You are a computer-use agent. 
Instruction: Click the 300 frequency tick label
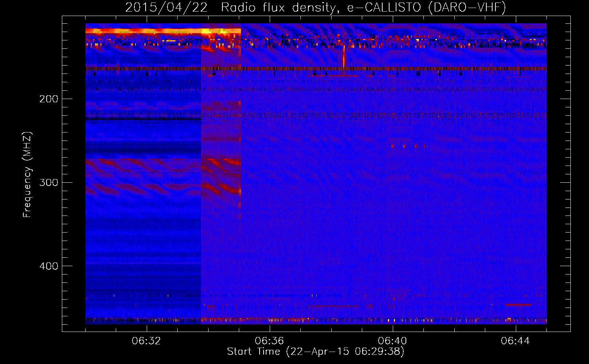pos(49,182)
